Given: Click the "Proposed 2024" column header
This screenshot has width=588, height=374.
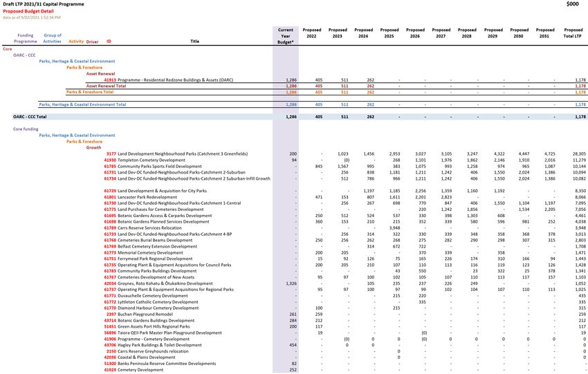Looking at the screenshot, I should (x=363, y=33).
